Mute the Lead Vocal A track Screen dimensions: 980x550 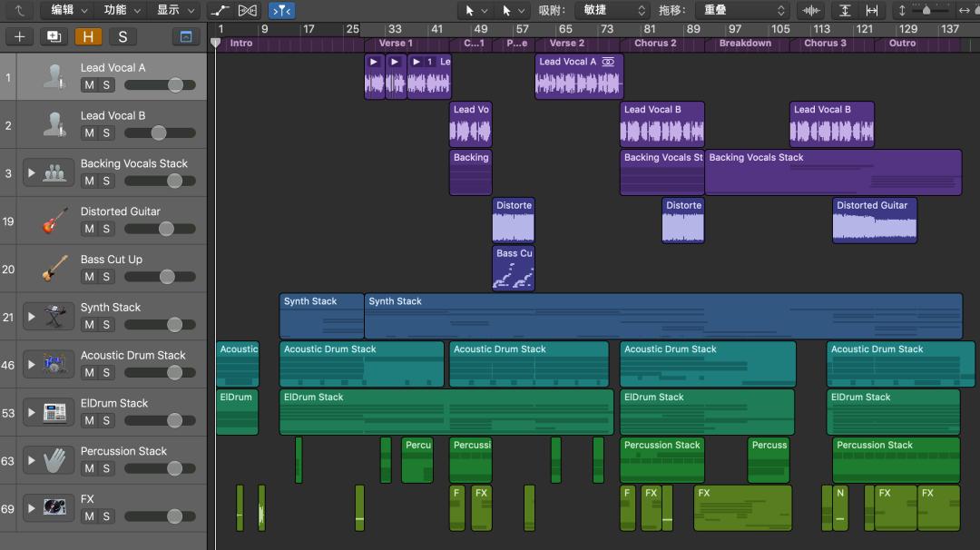coord(89,85)
